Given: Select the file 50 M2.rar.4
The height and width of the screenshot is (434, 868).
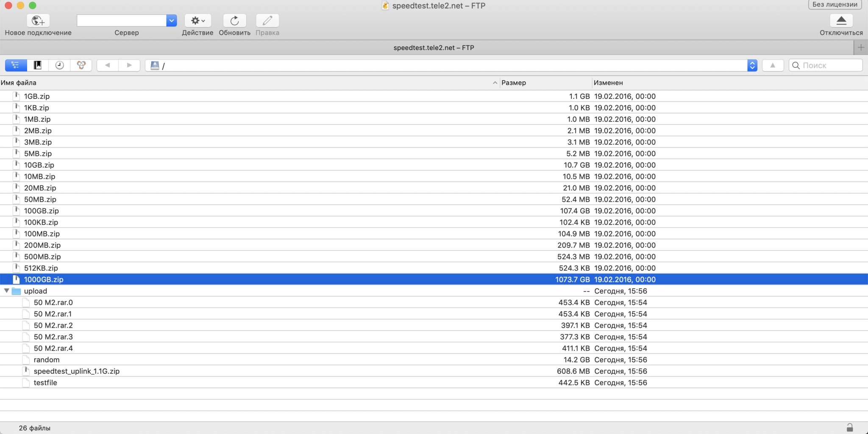Looking at the screenshot, I should point(434,348).
